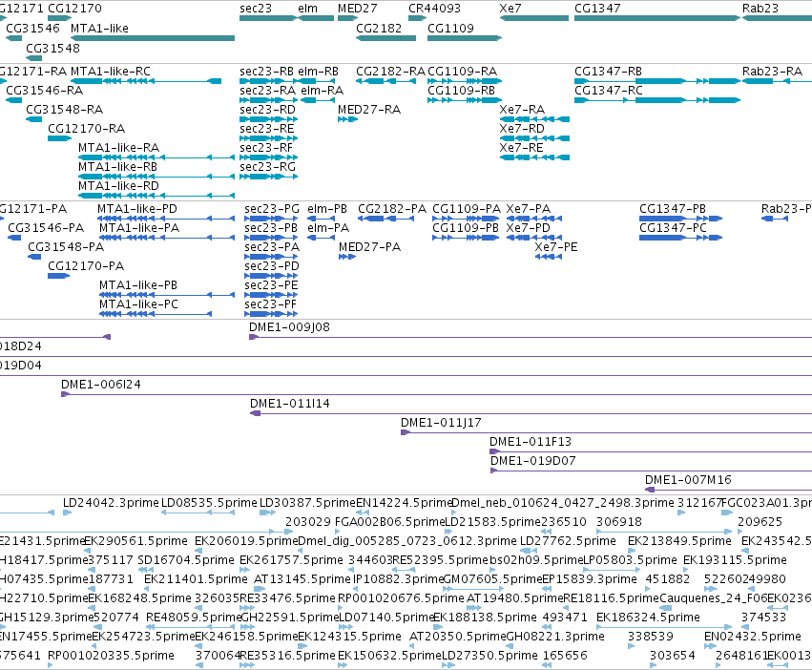Select transcript elm-RA
Viewport: 812px width, 670px height.
tap(318, 100)
